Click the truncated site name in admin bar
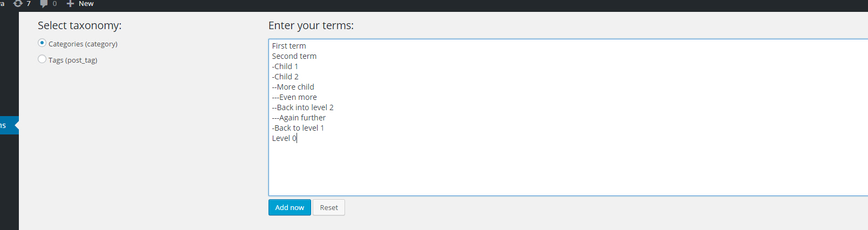 tap(2, 4)
